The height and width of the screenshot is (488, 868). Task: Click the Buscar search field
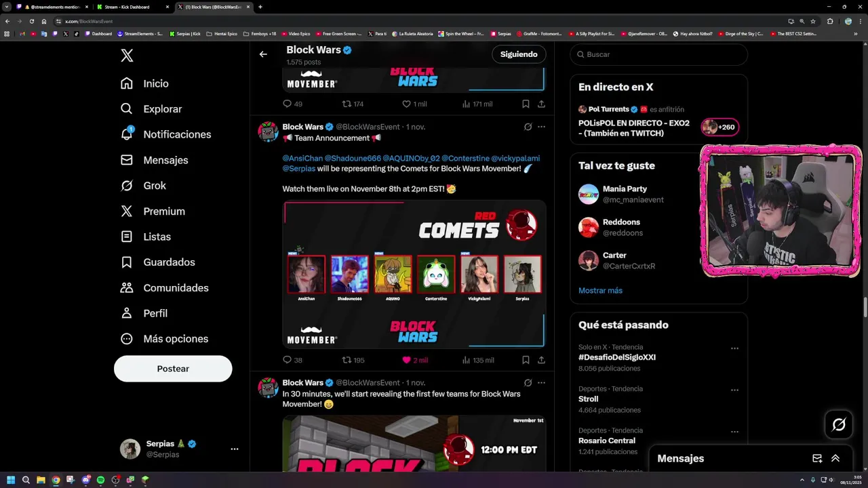(658, 54)
